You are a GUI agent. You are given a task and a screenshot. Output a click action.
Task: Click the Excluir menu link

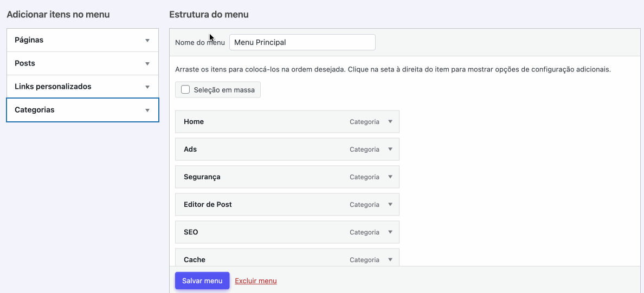click(x=255, y=281)
